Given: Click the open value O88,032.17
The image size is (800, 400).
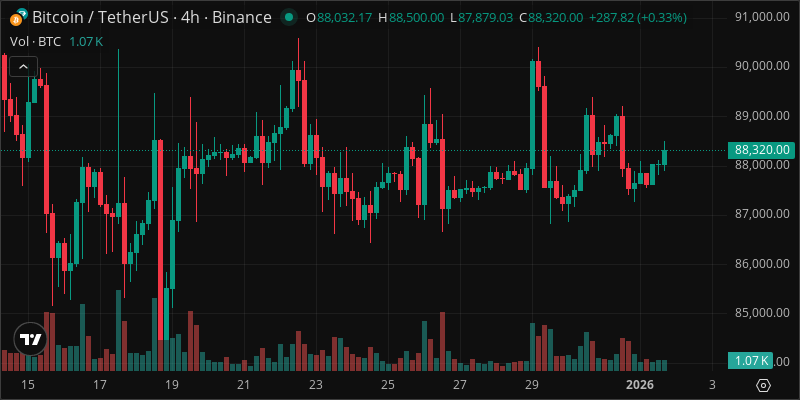Looking at the screenshot, I should click(339, 18).
